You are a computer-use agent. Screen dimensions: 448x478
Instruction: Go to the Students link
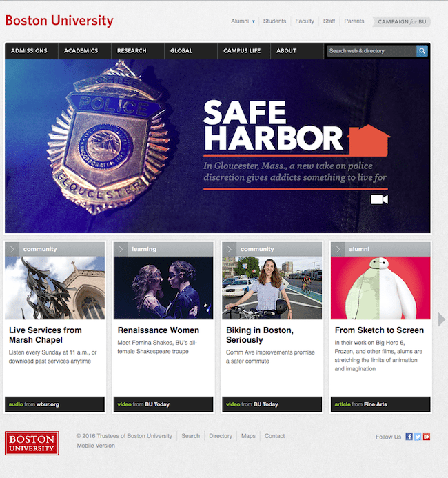pyautogui.click(x=275, y=21)
